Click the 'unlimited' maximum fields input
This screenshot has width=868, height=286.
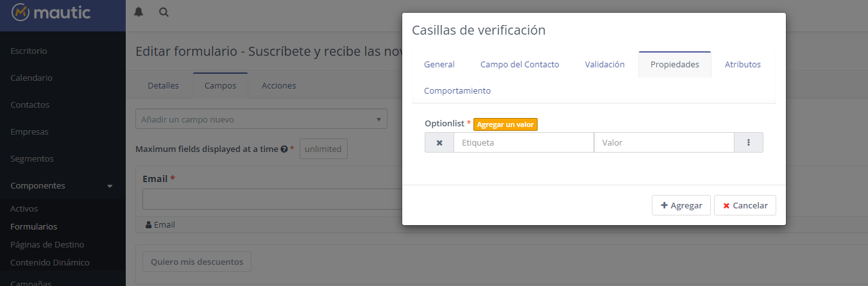point(324,149)
